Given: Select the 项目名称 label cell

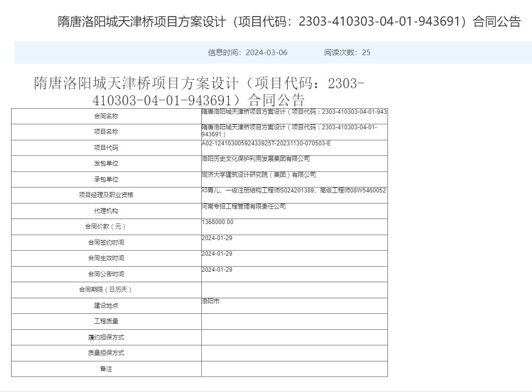Looking at the screenshot, I should (x=106, y=132).
